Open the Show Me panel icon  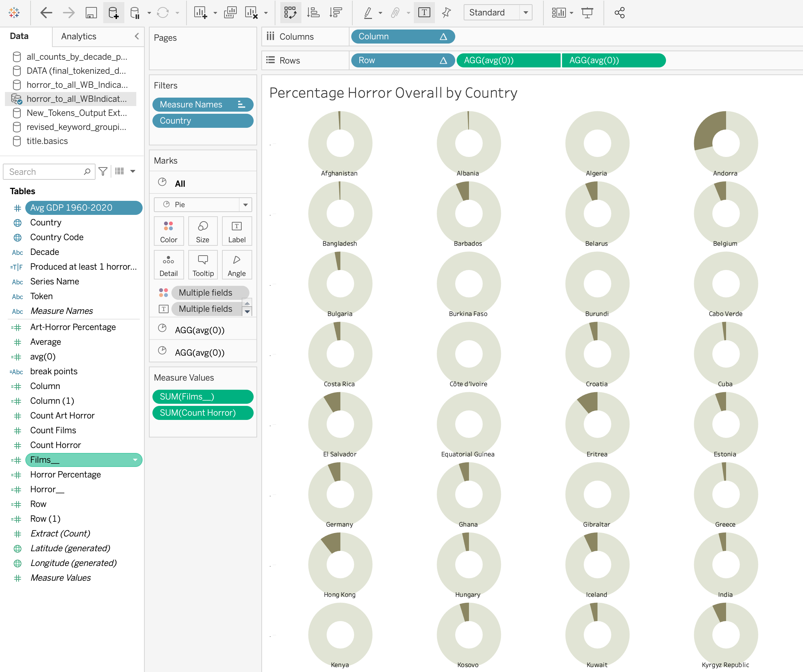click(559, 13)
